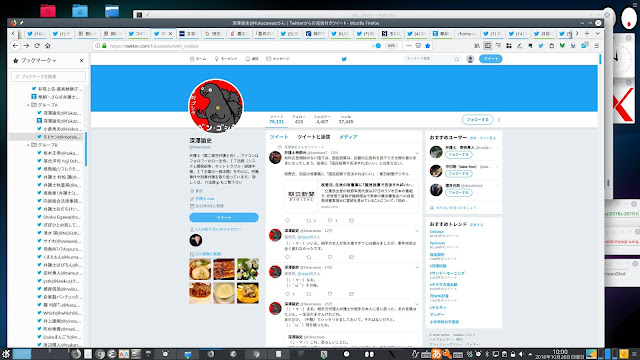Open the ramen bowl media thumbnail
The width and height of the screenshot is (640, 360).
click(x=200, y=269)
